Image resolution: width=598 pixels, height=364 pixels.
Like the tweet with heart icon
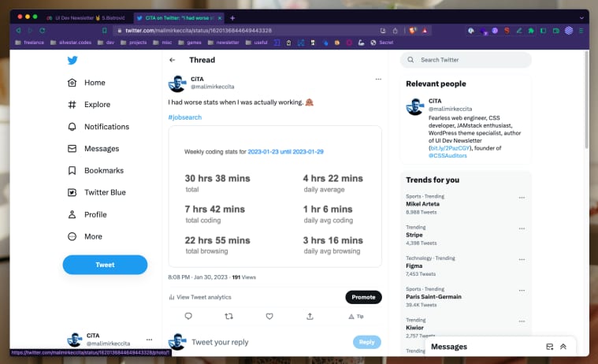(x=269, y=316)
